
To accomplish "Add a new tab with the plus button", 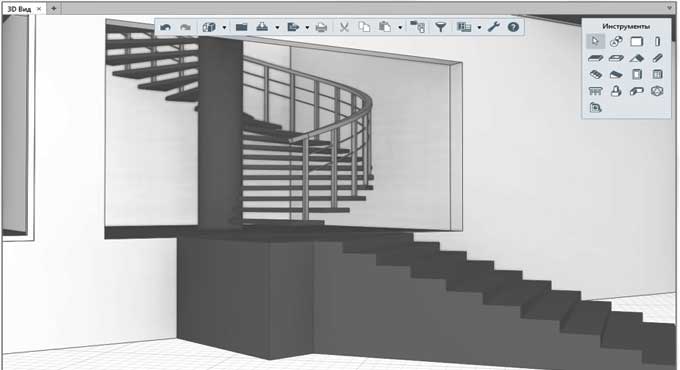I will click(x=53, y=8).
